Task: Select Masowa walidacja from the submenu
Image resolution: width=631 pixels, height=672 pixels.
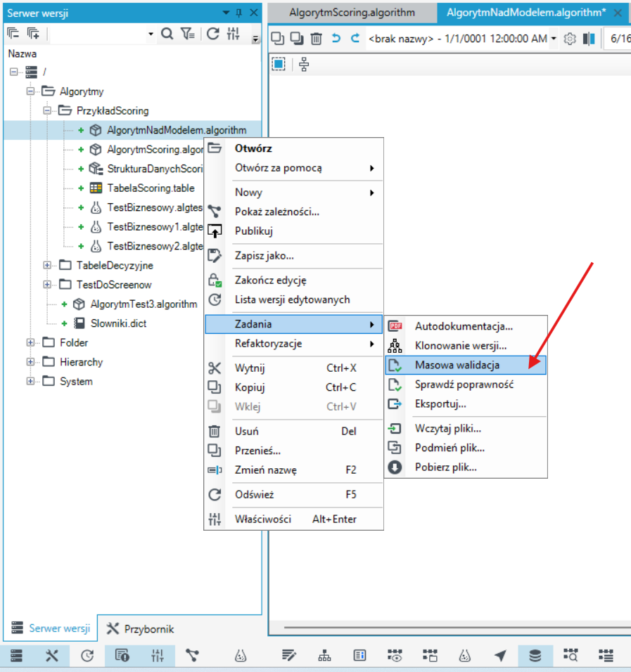Action: click(466, 365)
